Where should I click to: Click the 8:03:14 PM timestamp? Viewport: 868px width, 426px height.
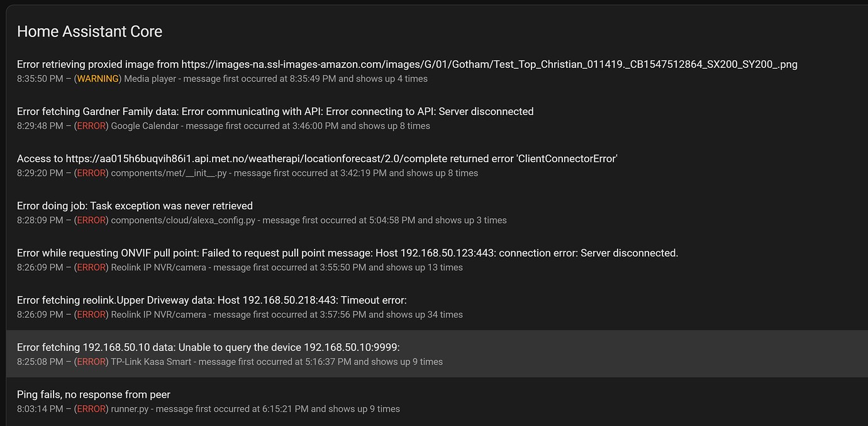42,408
